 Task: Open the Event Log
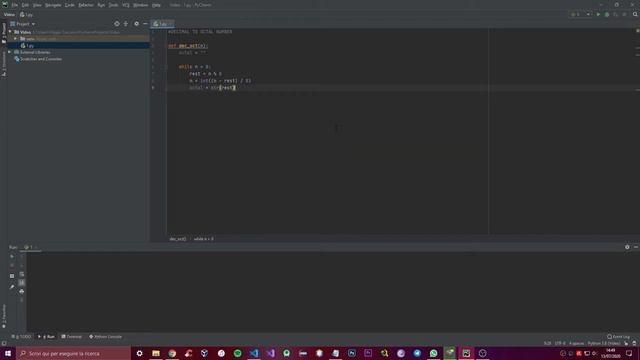618,337
